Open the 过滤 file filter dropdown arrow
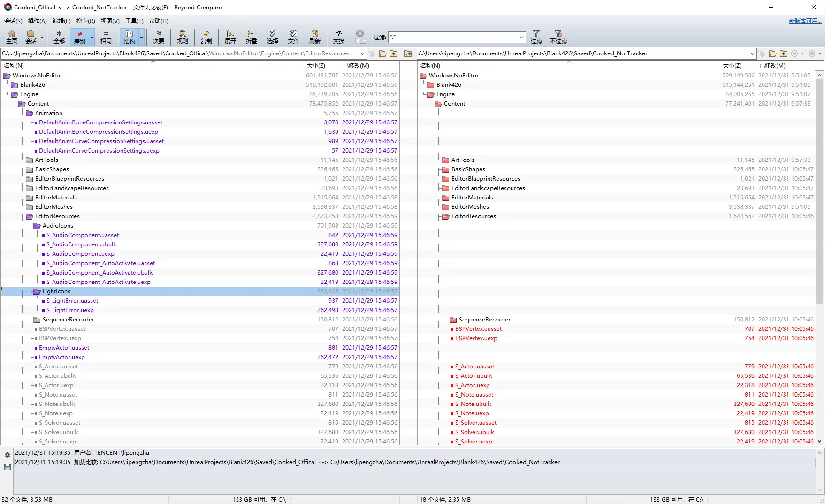Screen dimensions: 825x504 tap(521, 37)
